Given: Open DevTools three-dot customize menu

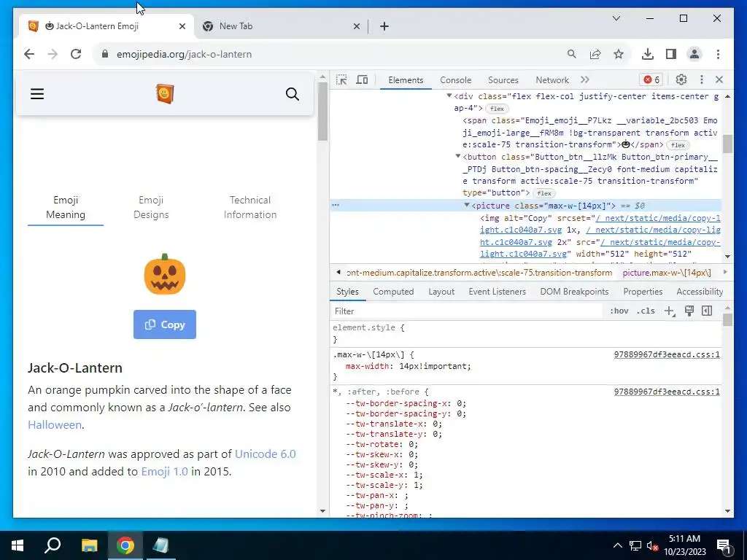Looking at the screenshot, I should pyautogui.click(x=701, y=79).
